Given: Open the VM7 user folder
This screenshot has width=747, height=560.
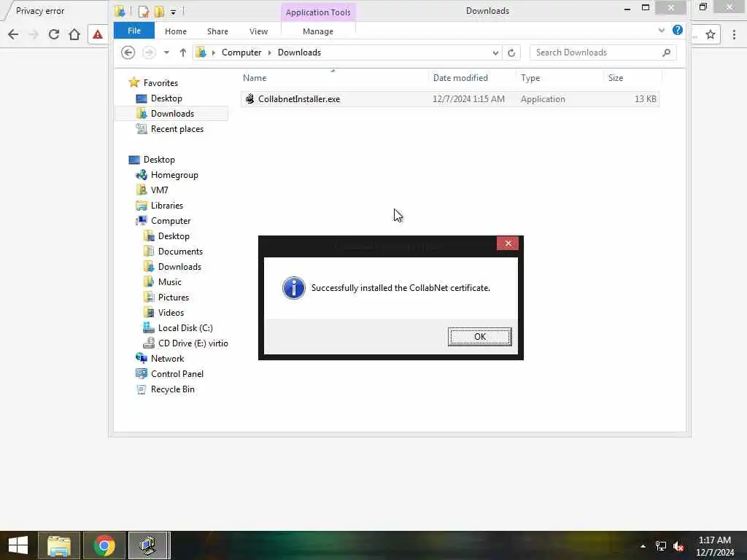Looking at the screenshot, I should pyautogui.click(x=159, y=190).
